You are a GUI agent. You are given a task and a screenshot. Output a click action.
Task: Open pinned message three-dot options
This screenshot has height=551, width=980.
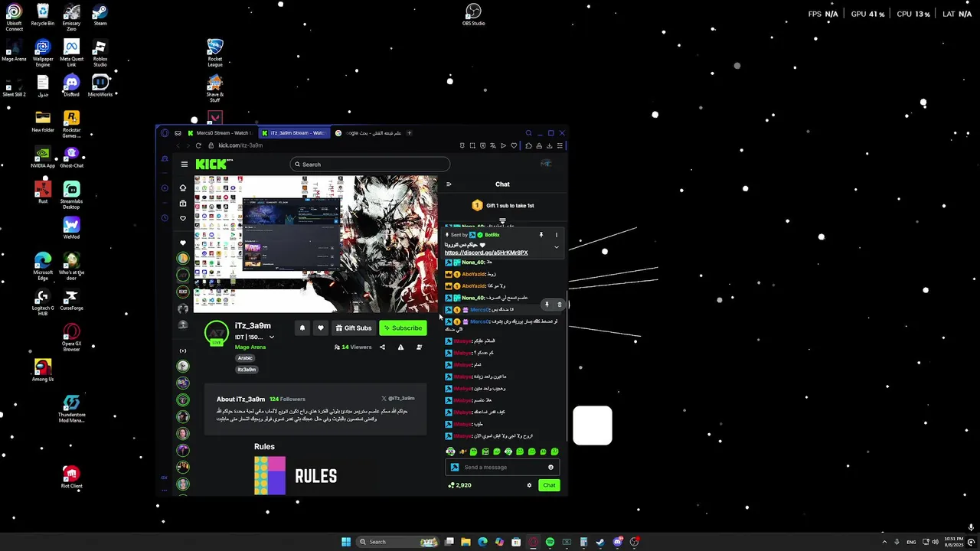557,235
